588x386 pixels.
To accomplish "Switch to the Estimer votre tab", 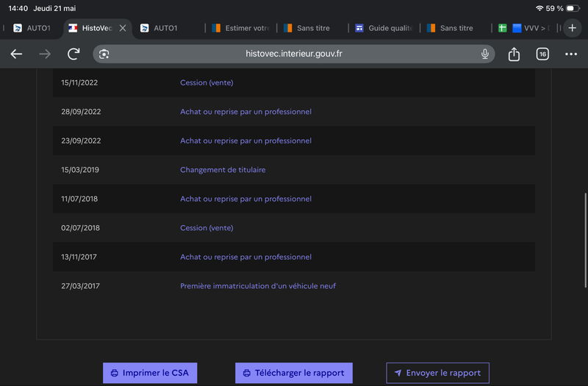I will coord(241,28).
